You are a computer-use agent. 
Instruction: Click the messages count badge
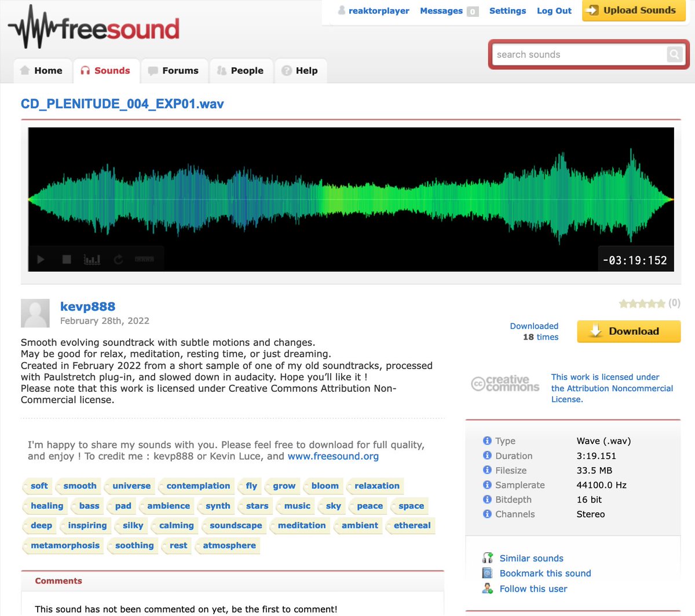pos(473,12)
